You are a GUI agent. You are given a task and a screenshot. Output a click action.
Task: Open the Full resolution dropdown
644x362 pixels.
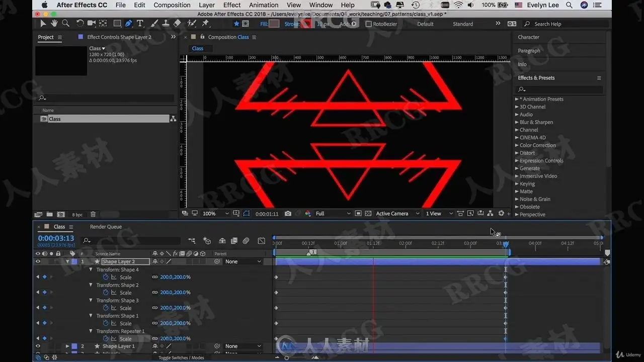333,214
